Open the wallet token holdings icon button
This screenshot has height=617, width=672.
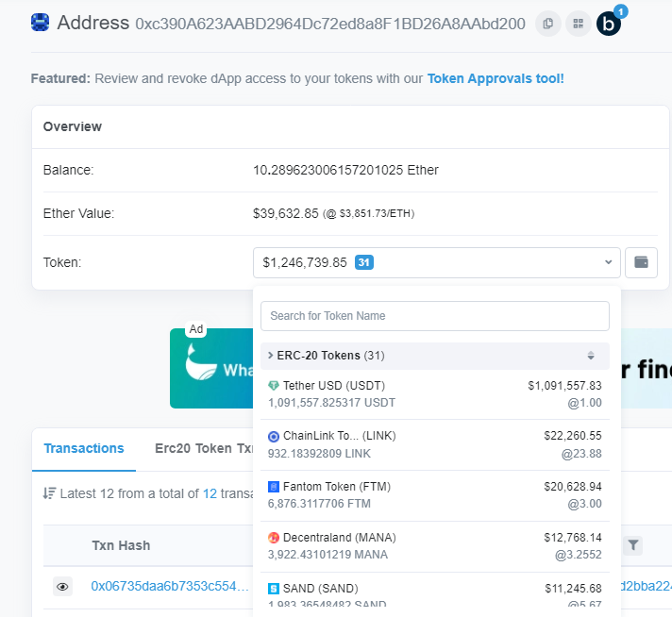641,262
